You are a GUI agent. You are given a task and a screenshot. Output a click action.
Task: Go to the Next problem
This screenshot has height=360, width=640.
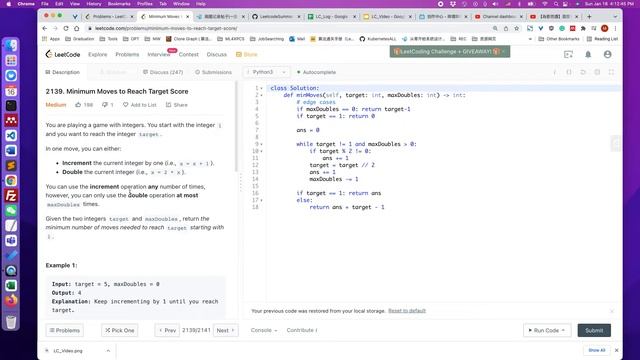pos(226,330)
